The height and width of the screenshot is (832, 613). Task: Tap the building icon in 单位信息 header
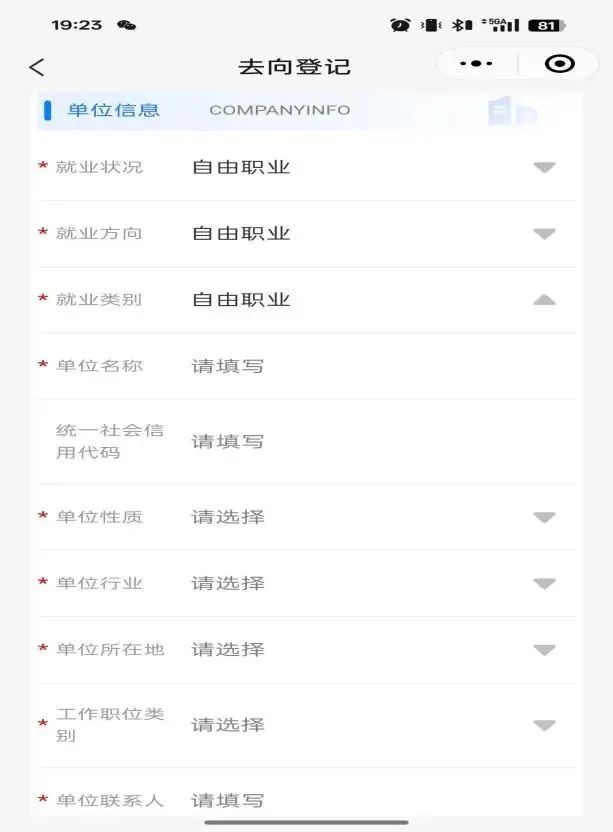pyautogui.click(x=512, y=110)
